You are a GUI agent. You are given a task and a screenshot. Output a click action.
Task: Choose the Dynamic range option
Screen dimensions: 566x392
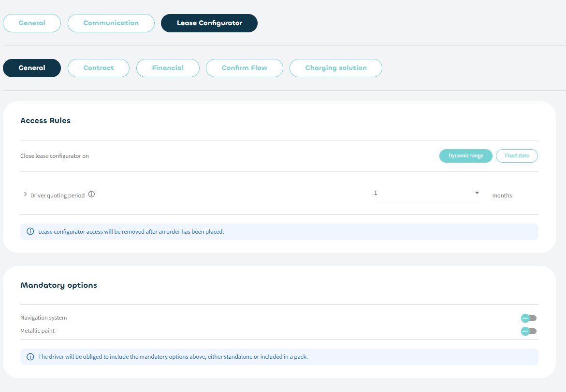tap(465, 156)
